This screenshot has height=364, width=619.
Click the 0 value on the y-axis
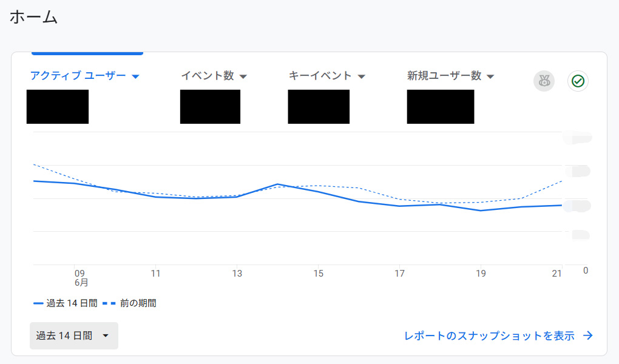click(x=586, y=271)
